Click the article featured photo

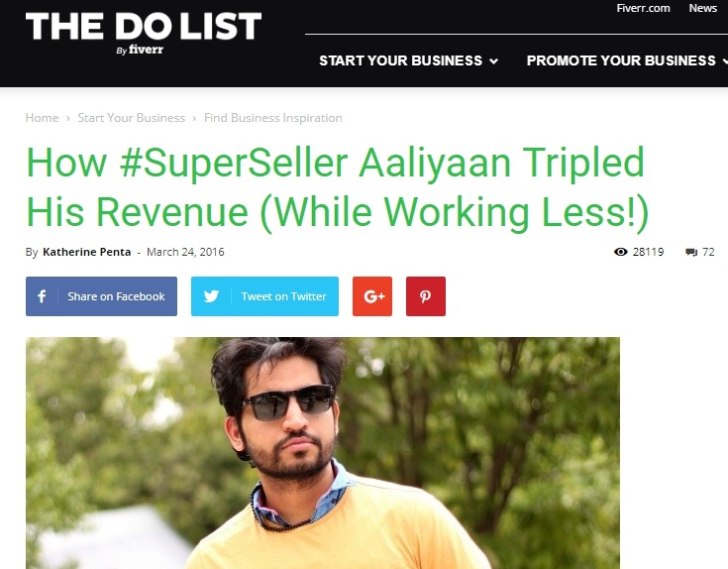(x=323, y=453)
